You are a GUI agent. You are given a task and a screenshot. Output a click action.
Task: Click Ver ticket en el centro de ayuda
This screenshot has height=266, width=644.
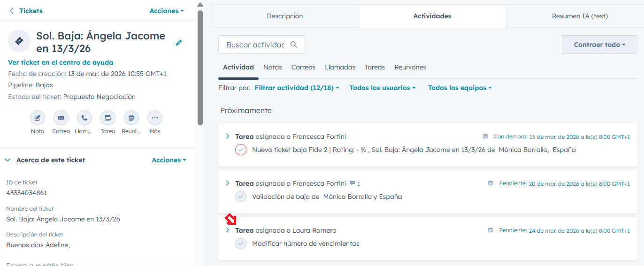point(61,62)
